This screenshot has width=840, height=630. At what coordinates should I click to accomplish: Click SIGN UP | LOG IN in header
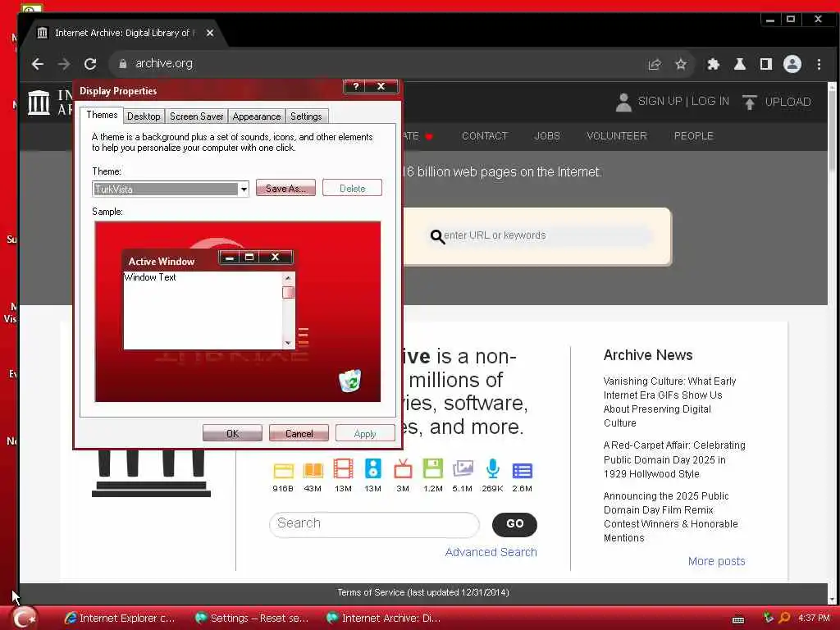(683, 101)
